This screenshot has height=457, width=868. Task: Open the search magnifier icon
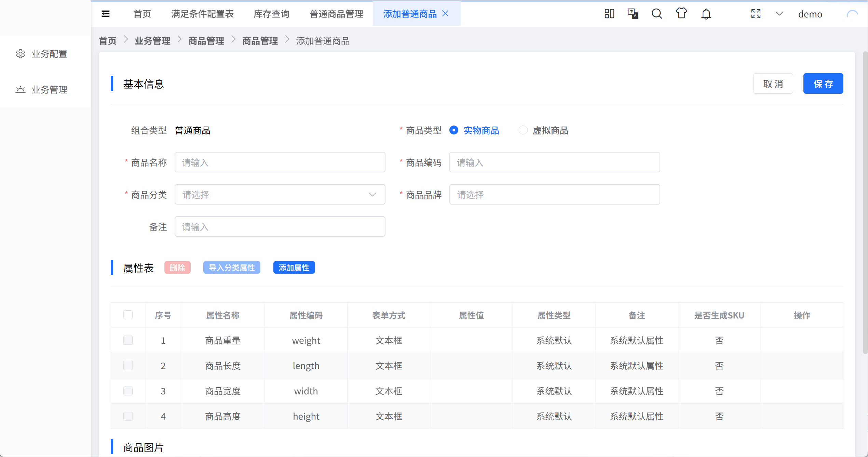tap(656, 14)
